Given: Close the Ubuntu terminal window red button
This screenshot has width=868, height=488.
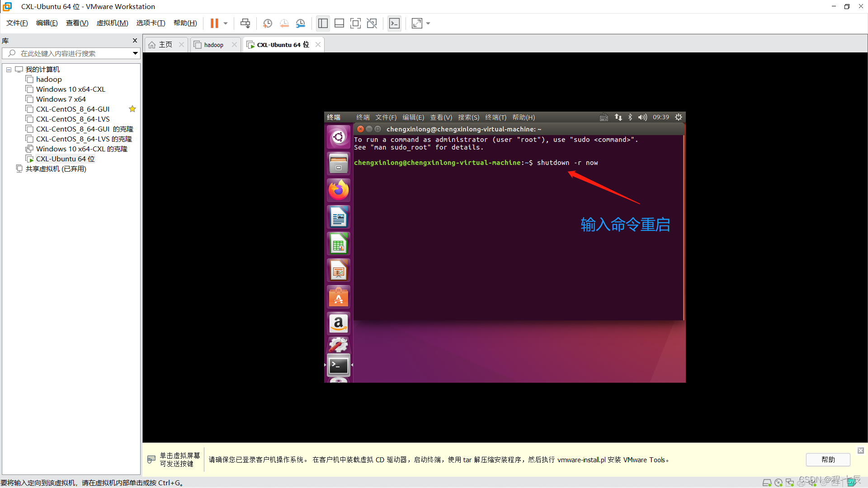Looking at the screenshot, I should [360, 129].
